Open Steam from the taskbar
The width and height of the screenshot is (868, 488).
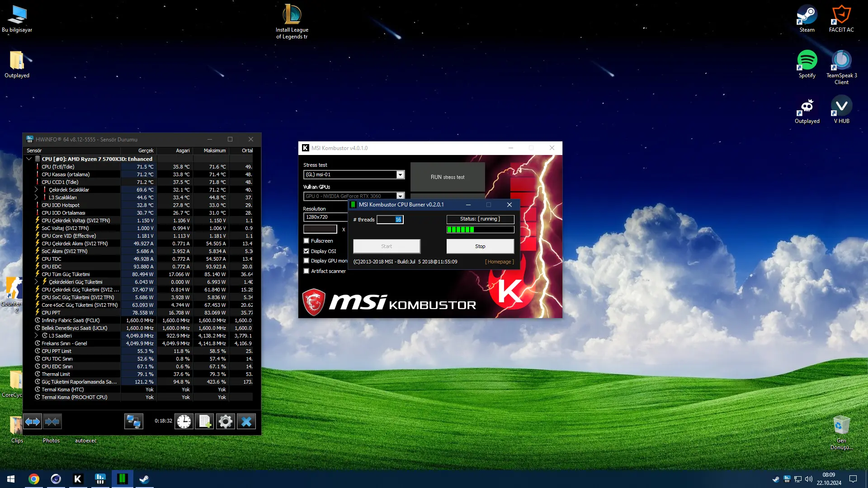144,479
